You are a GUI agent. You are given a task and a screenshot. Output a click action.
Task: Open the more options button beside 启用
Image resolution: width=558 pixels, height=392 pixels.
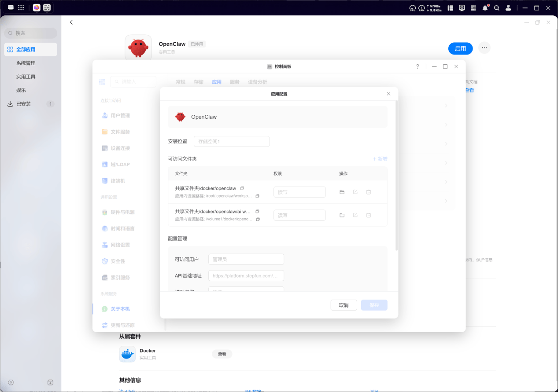coord(484,48)
